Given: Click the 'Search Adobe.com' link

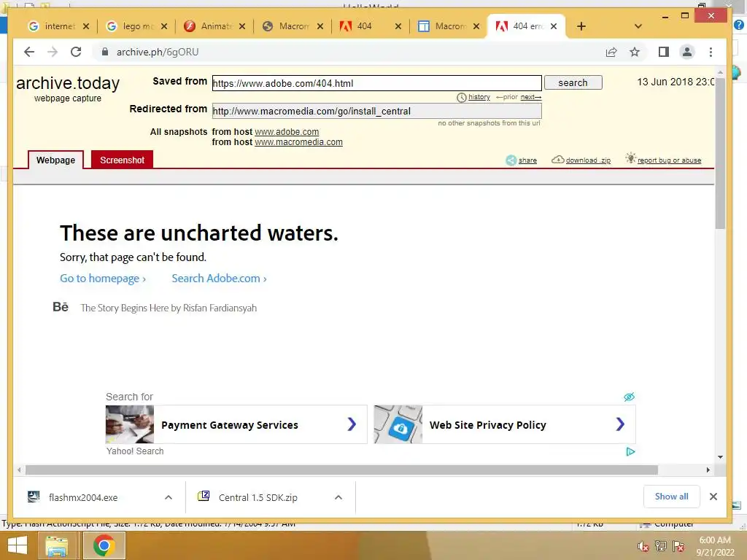Looking at the screenshot, I should click(x=219, y=279).
